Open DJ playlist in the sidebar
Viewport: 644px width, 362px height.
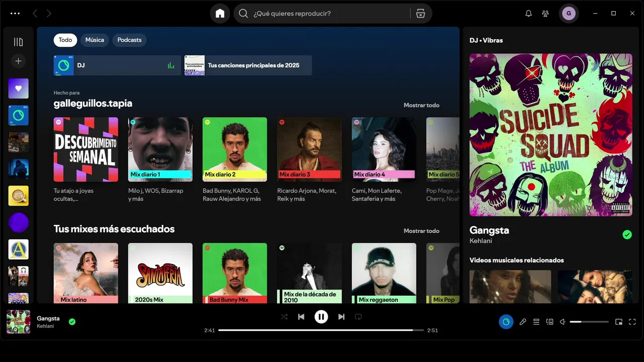click(x=18, y=115)
